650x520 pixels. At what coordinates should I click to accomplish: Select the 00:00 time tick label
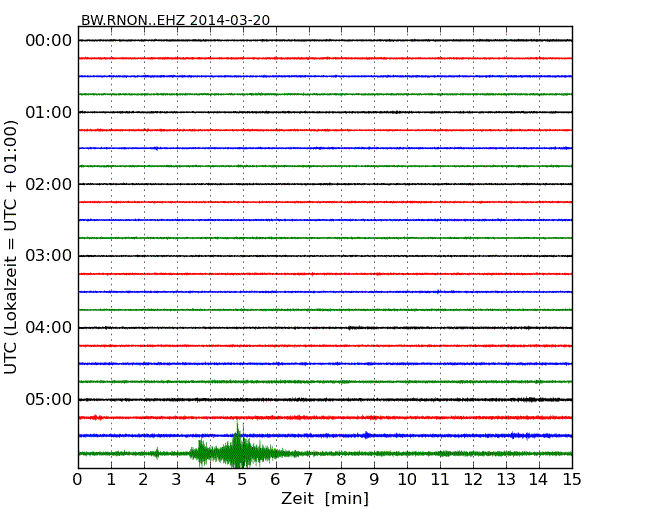coord(49,41)
